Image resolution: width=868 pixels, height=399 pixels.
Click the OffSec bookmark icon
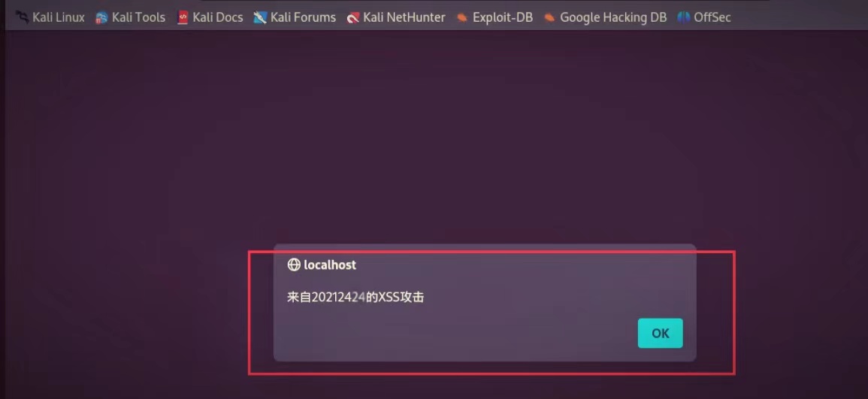(x=684, y=18)
